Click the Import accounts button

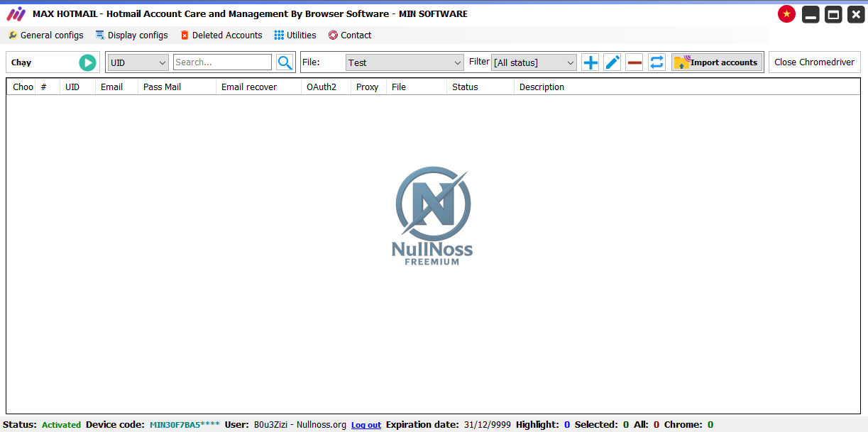(717, 62)
